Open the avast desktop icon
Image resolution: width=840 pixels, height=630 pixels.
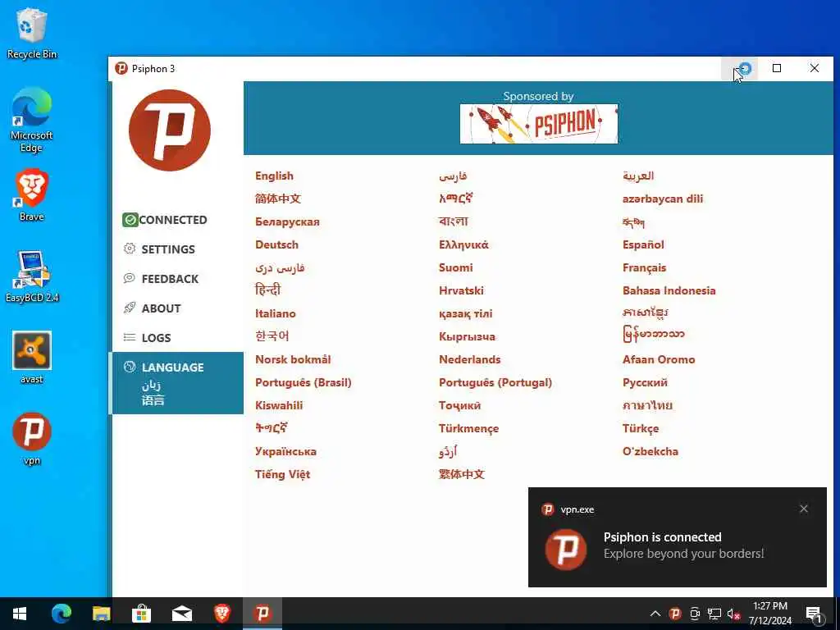(32, 358)
